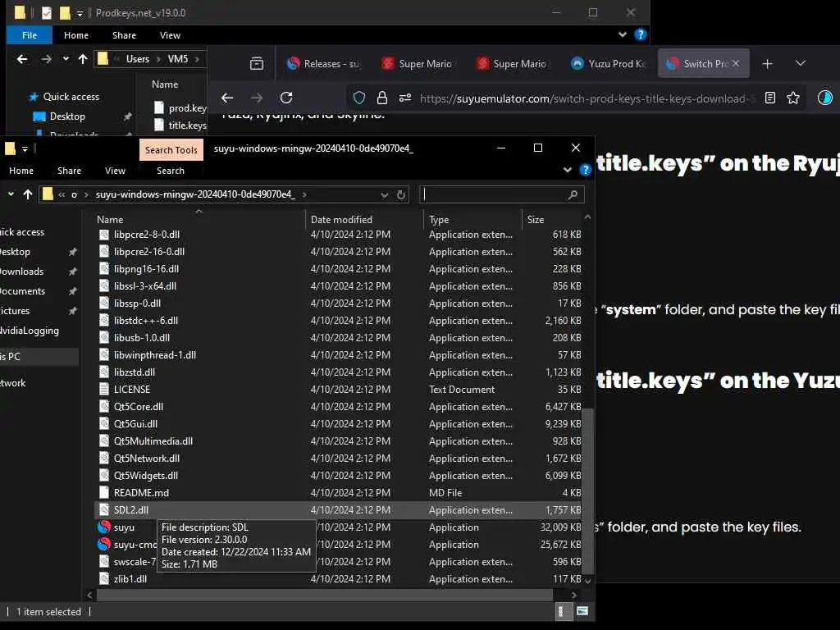Open View tab in suyu folder window
Image resolution: width=840 pixels, height=630 pixels.
(x=115, y=171)
